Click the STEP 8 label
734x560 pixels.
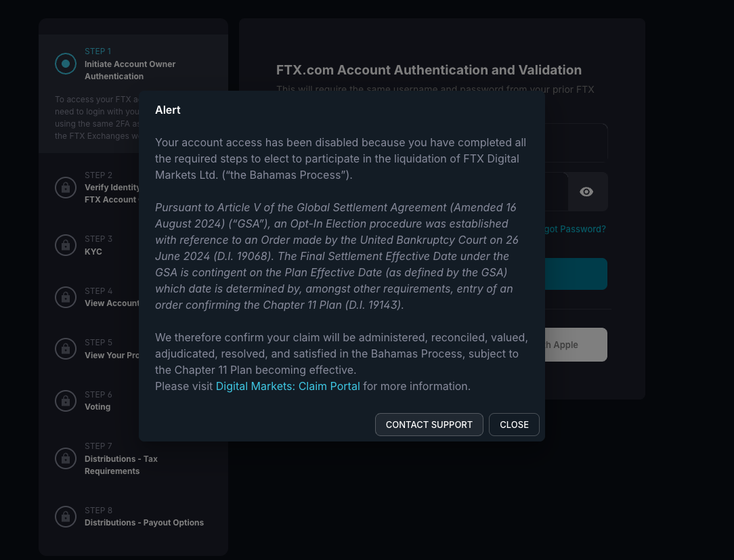click(x=98, y=511)
